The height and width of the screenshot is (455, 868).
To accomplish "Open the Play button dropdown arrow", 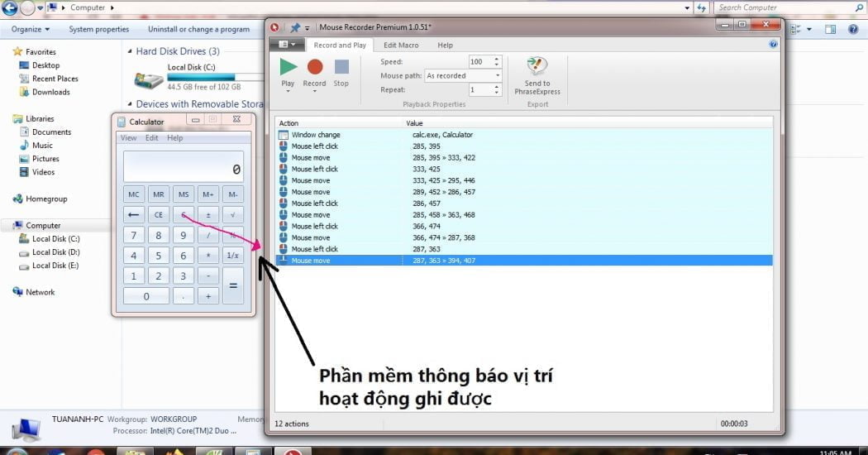I will tap(288, 91).
